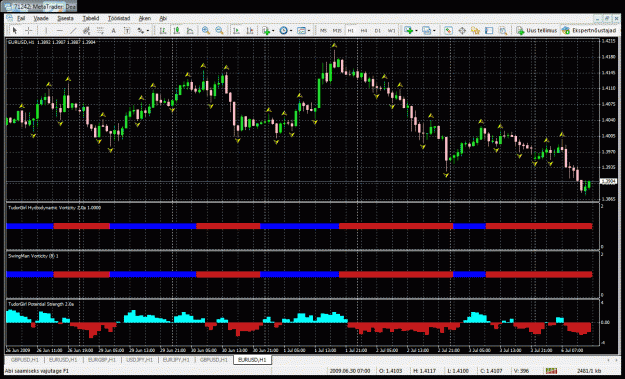The height and width of the screenshot is (379, 625).
Task: Click the status bar 'V: 396' volume
Action: (x=521, y=371)
